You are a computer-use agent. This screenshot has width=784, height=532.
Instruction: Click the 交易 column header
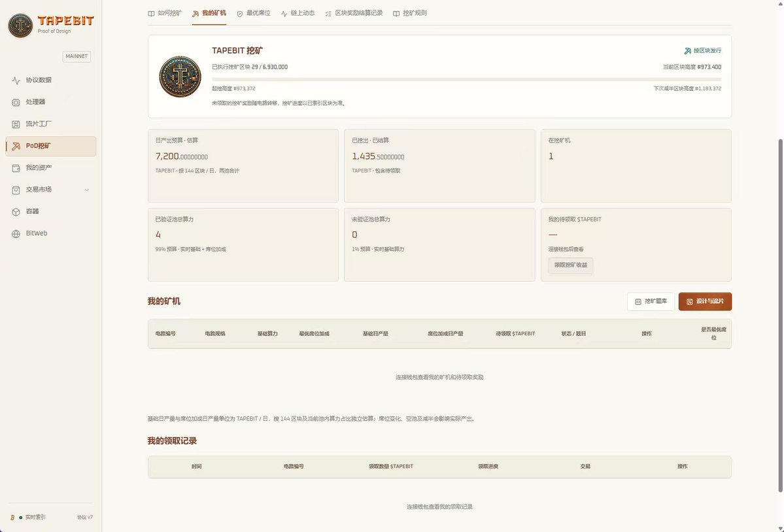(585, 467)
